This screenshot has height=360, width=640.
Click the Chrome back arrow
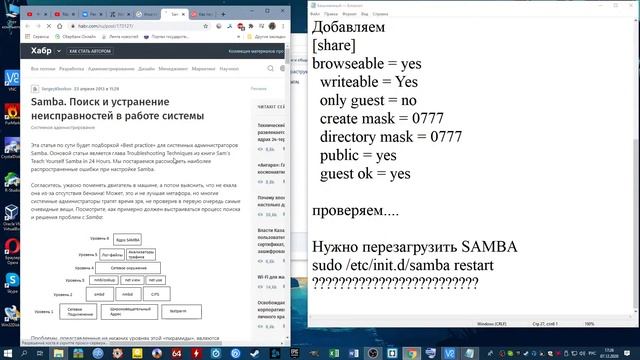point(28,26)
